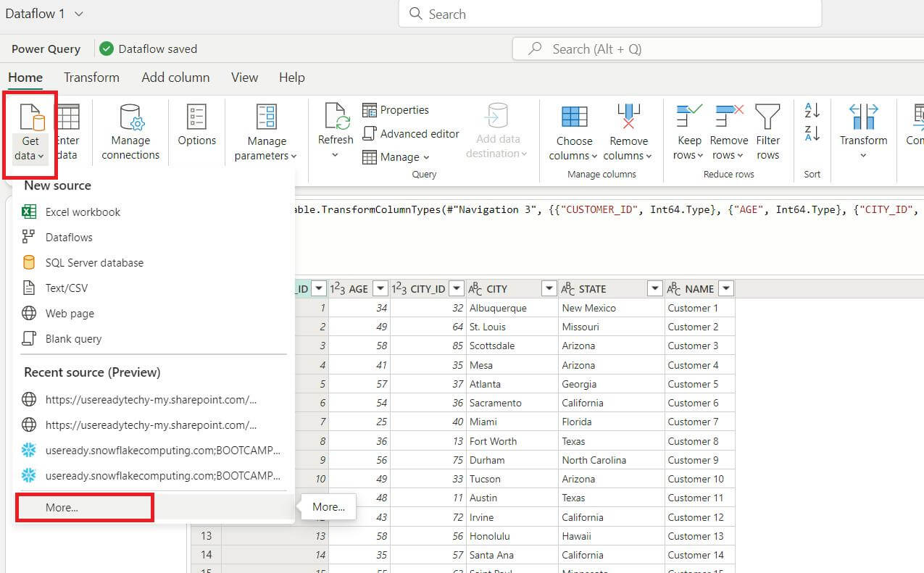Click the Georgia state cell
The image size is (924, 573).
pos(612,384)
